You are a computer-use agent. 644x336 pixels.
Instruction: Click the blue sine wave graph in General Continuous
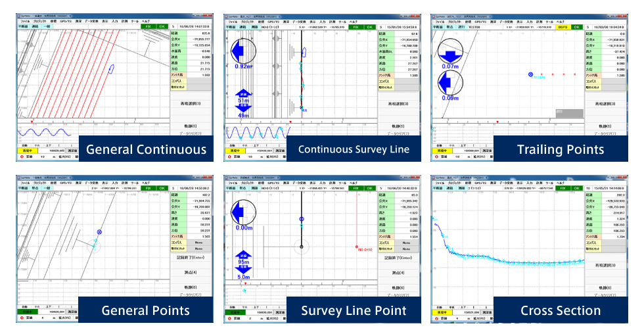(45, 132)
